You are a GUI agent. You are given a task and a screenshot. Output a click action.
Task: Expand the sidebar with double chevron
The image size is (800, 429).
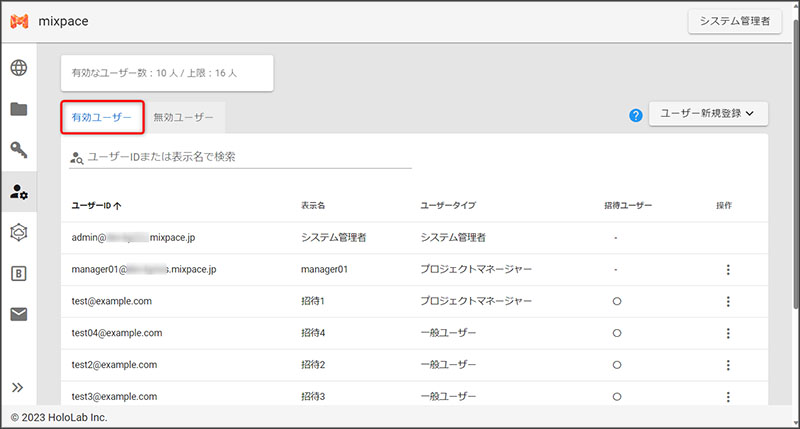coord(18,387)
